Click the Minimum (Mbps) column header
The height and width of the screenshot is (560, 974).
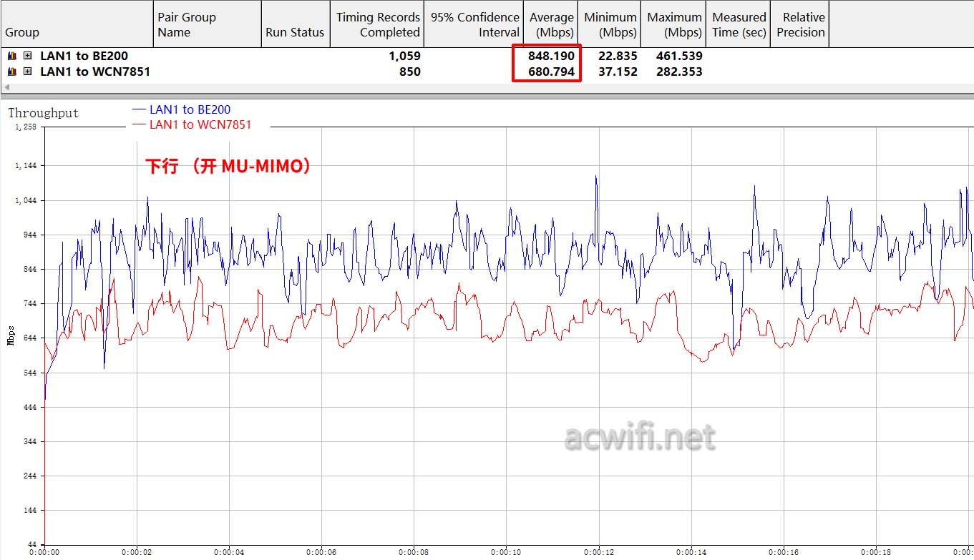click(x=610, y=24)
